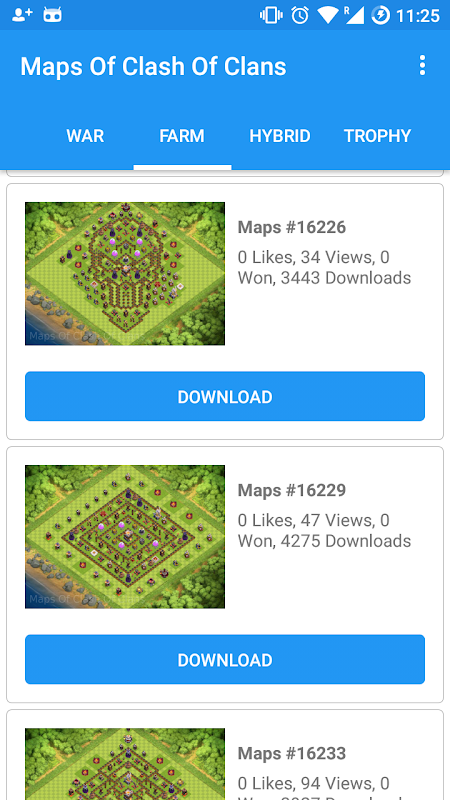Open the TROPHY tab
Viewport: 450px width, 800px height.
click(x=378, y=136)
